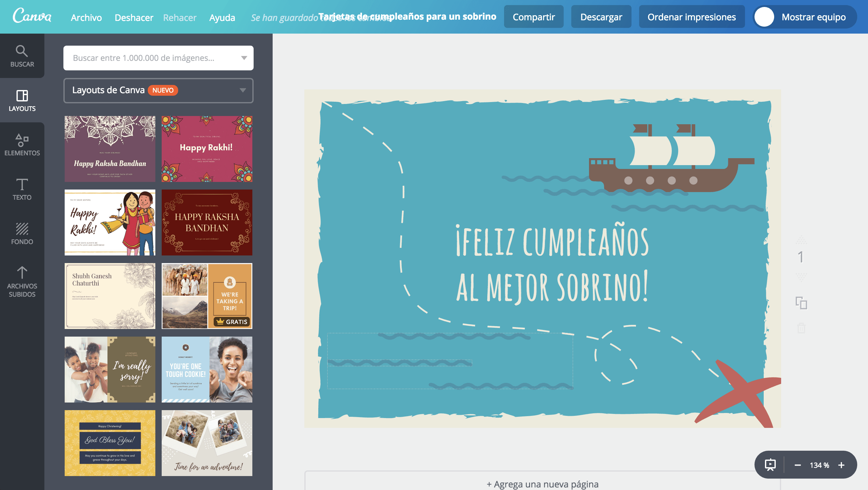The width and height of the screenshot is (868, 490).
Task: Open the Ayuda menu
Action: tap(222, 17)
